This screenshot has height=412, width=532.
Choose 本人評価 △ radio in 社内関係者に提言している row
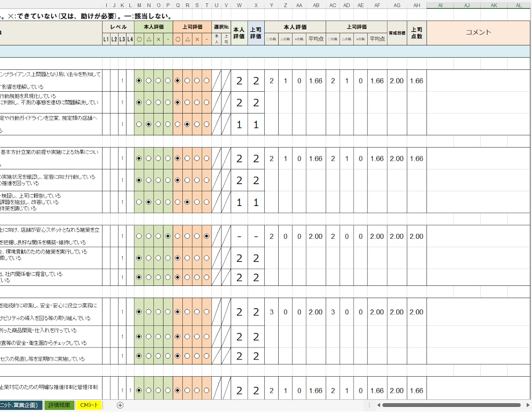pyautogui.click(x=149, y=277)
